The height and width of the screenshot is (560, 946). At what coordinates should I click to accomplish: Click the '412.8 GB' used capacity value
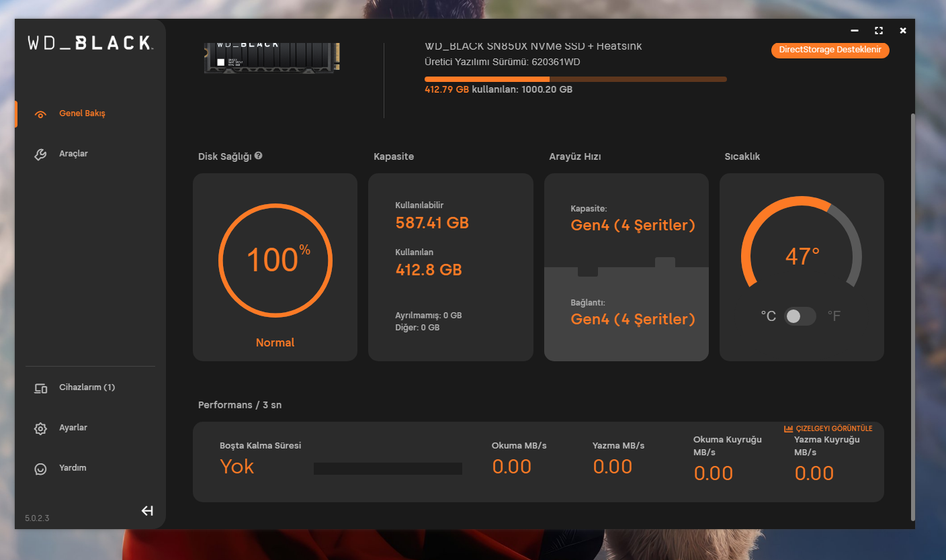429,270
